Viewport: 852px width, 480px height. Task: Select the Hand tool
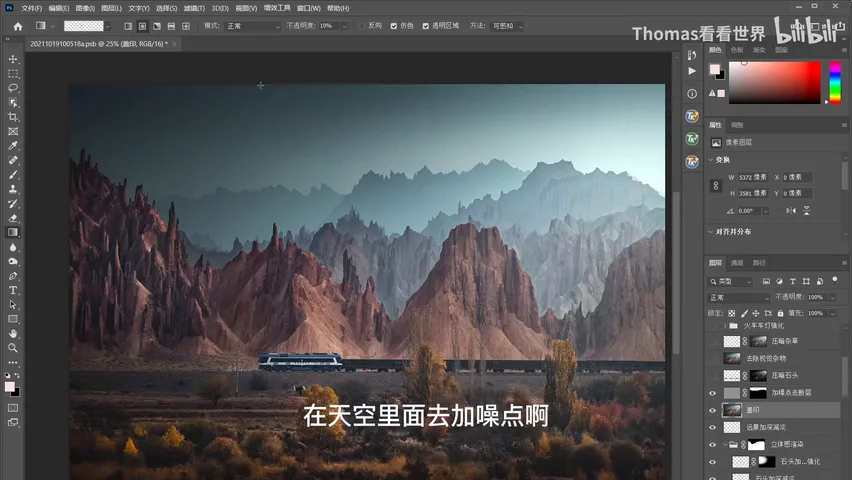13,333
